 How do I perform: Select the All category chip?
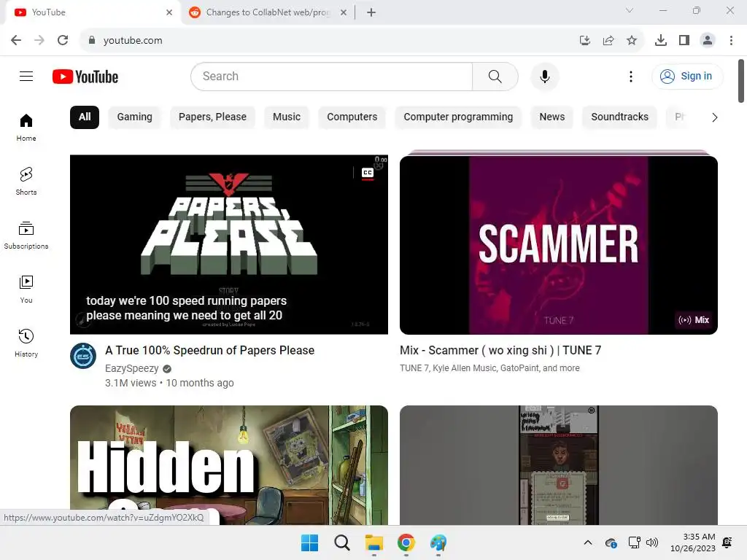click(85, 117)
